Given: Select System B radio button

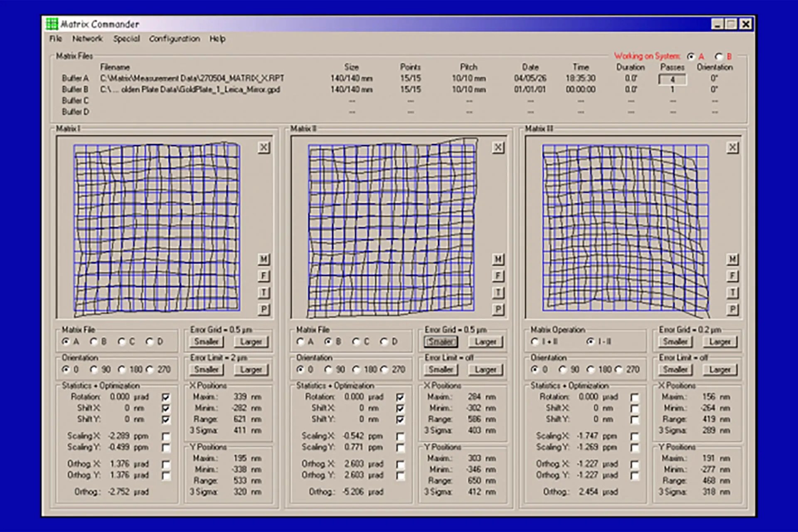Looking at the screenshot, I should click(x=719, y=57).
